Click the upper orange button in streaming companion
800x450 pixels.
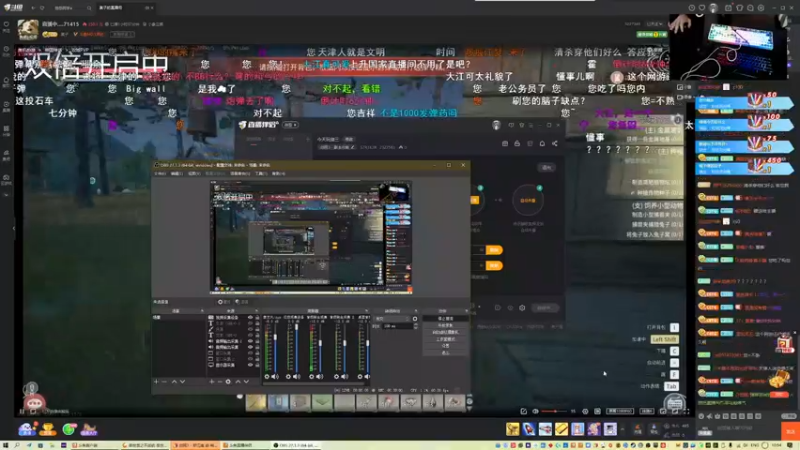494,250
